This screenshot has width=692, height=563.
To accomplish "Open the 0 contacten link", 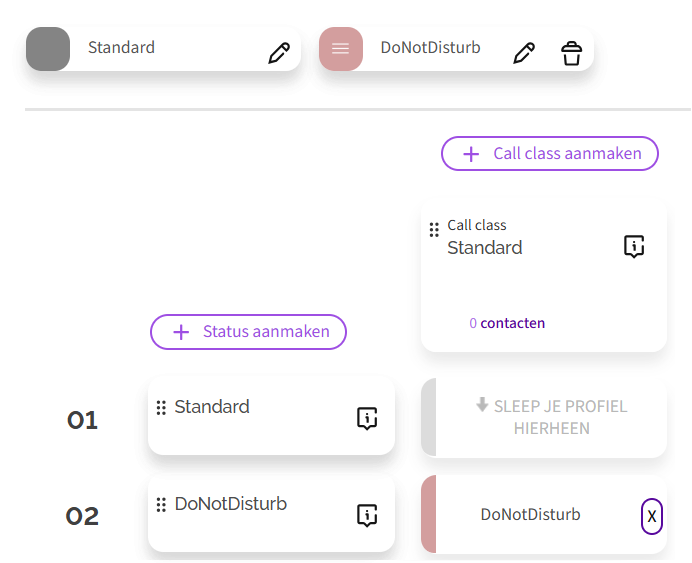I will 507,323.
